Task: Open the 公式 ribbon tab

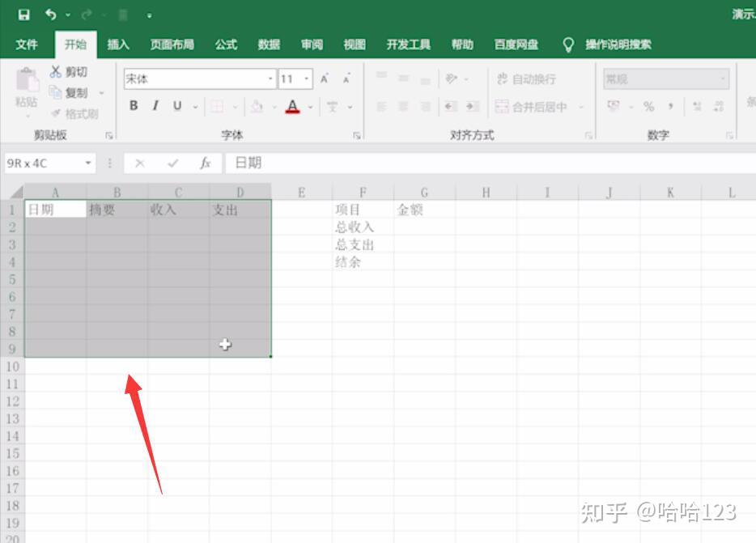Action: click(x=226, y=45)
